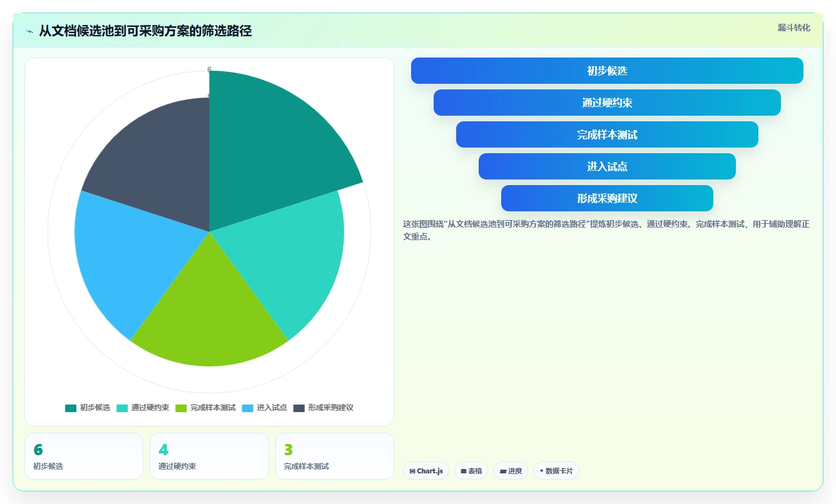Select the 初步候选 funnel bar
836x504 pixels.
click(607, 71)
